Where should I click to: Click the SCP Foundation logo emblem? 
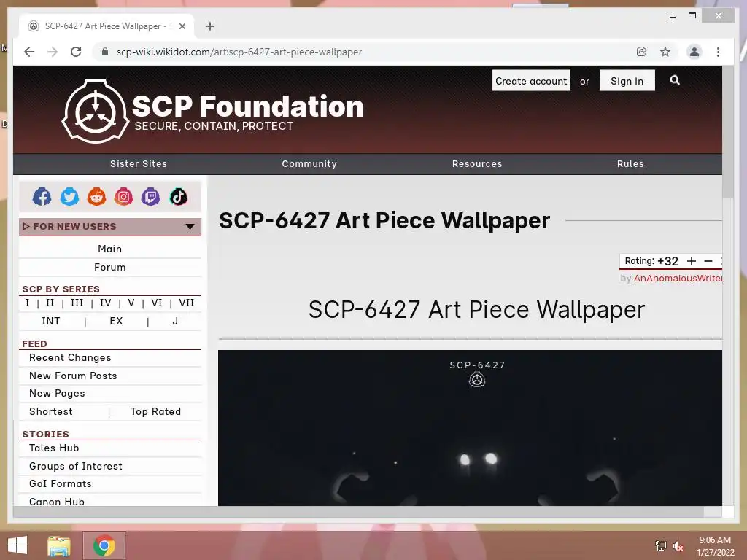96,112
